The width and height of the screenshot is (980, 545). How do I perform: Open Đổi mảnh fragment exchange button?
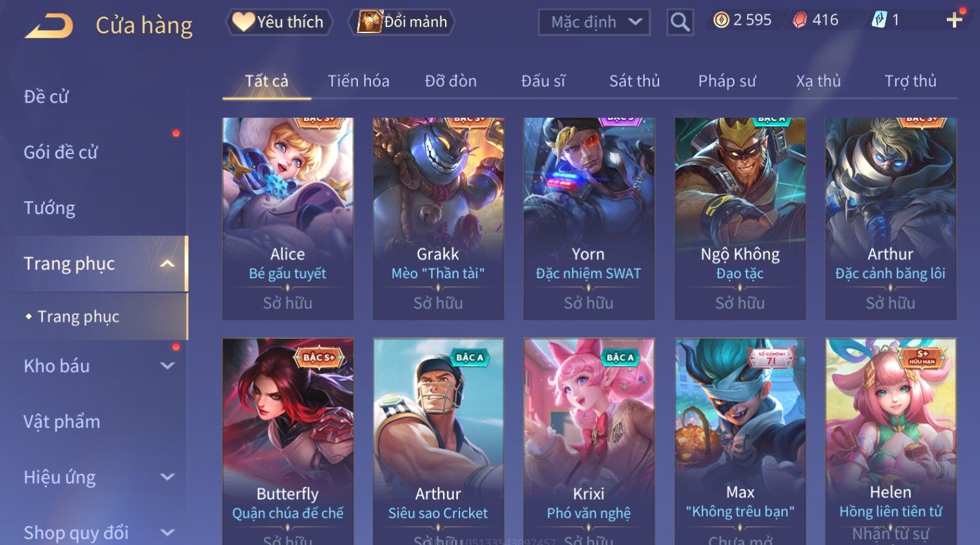point(402,22)
